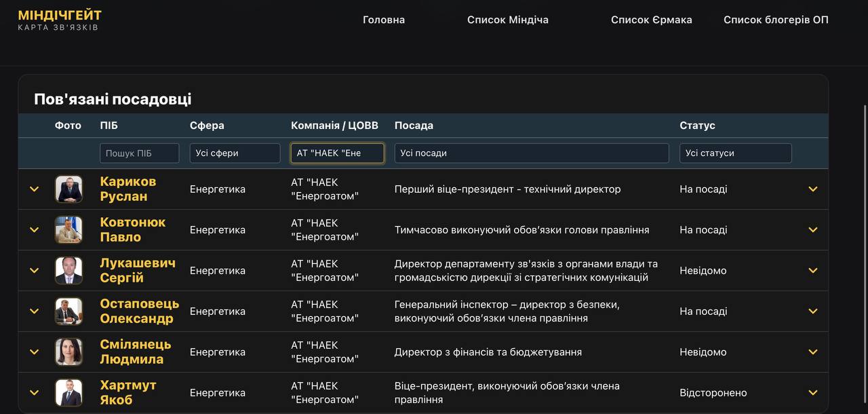Open the Список Міндіча page
The image size is (868, 414).
click(x=508, y=20)
